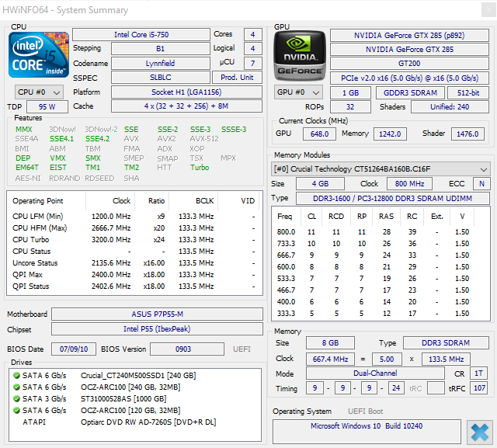The width and height of the screenshot is (497, 448).
Task: Click the Shader clock 1476.0 value
Action: [x=467, y=134]
